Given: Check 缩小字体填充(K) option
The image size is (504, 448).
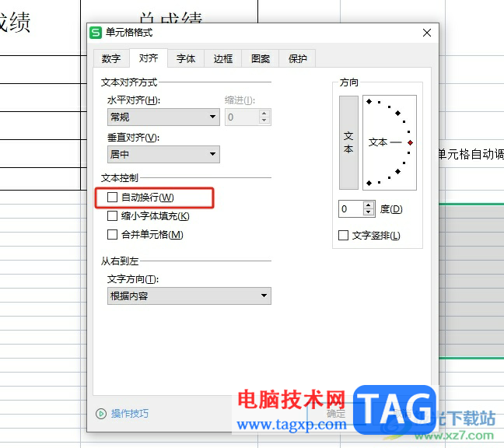Looking at the screenshot, I should click(x=112, y=215).
